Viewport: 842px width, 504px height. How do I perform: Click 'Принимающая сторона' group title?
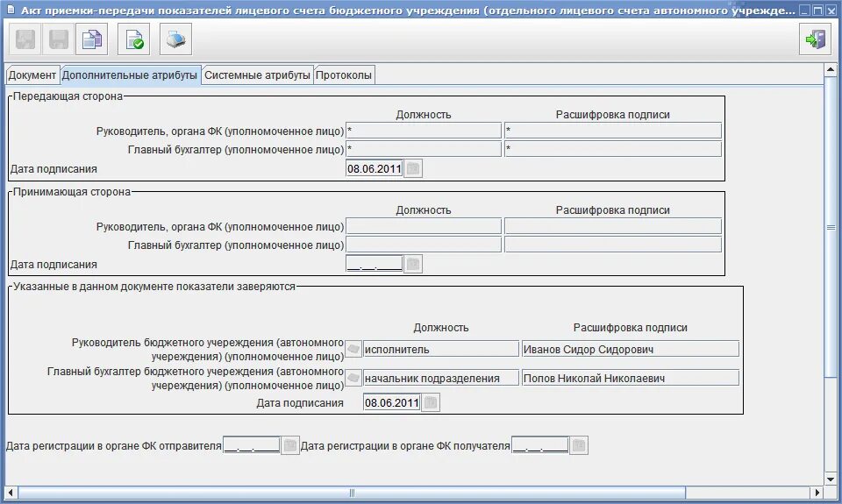point(71,192)
